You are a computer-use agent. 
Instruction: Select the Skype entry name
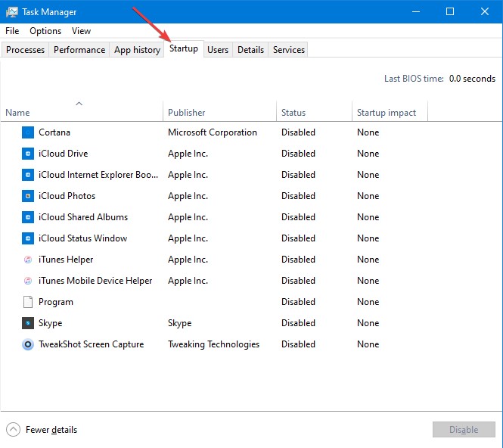click(51, 323)
